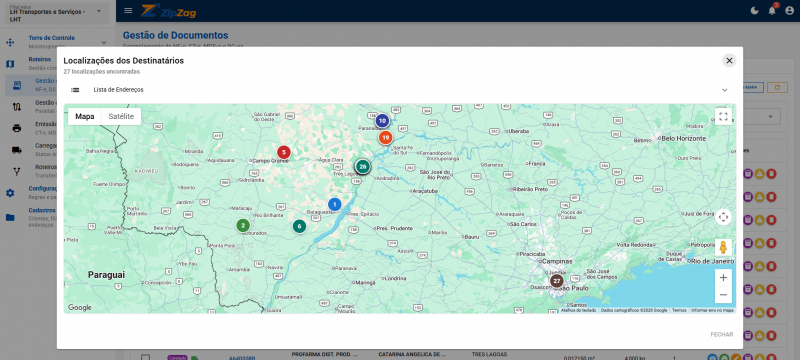800x360 pixels.
Task: Click the FECHAR button
Action: (x=721, y=335)
